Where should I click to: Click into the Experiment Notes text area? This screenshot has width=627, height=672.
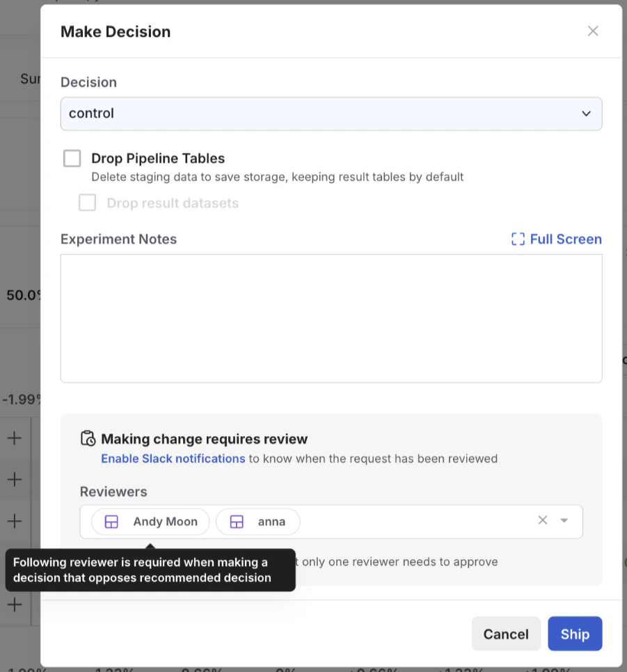331,318
